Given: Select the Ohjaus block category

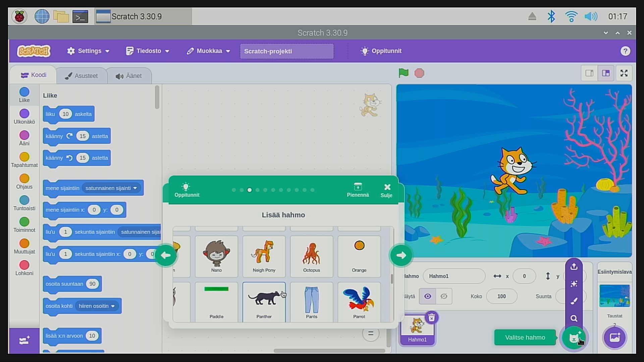Looking at the screenshot, I should tap(24, 182).
